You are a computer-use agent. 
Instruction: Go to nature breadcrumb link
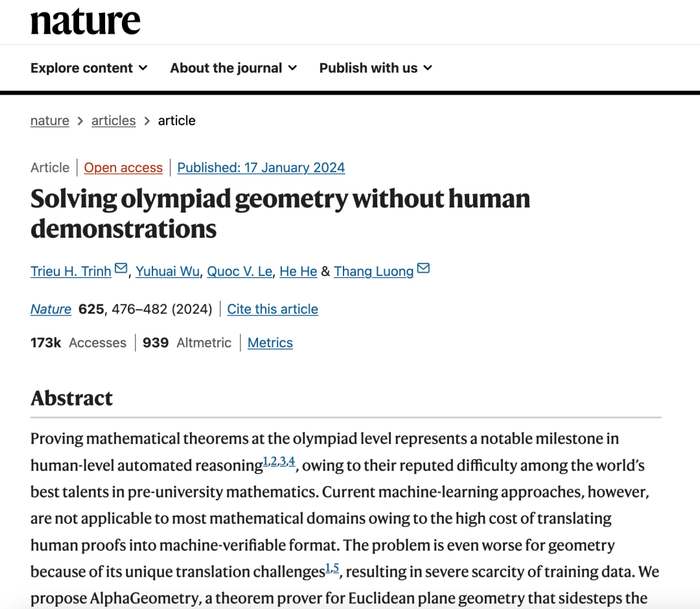[x=50, y=121]
